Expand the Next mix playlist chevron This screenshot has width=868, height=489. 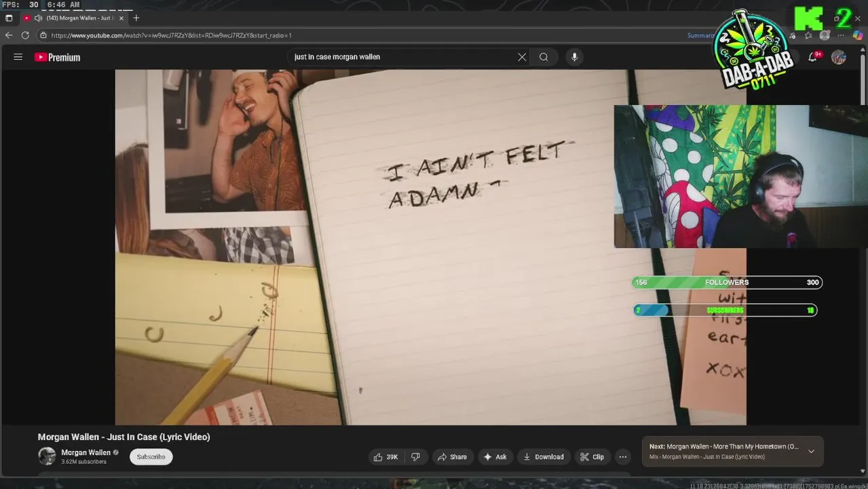click(811, 452)
